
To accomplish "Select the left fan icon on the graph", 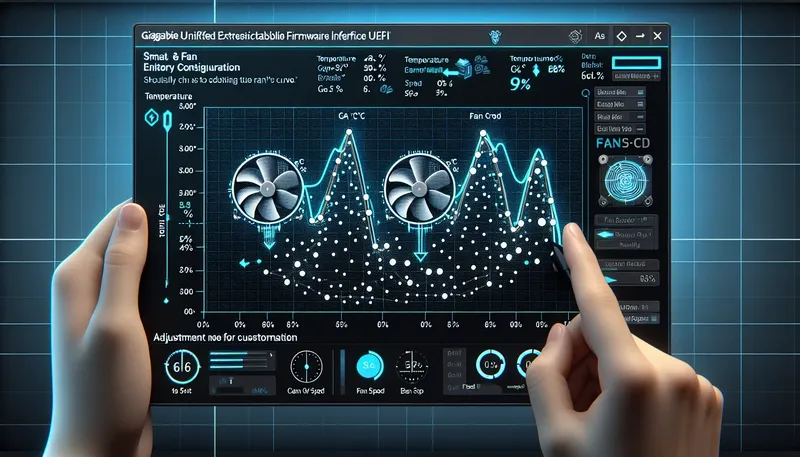I will (267, 188).
